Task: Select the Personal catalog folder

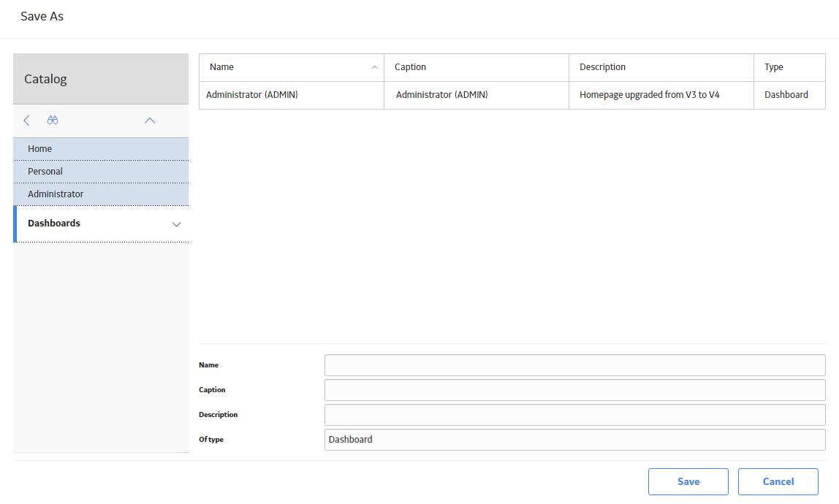Action: click(101, 171)
